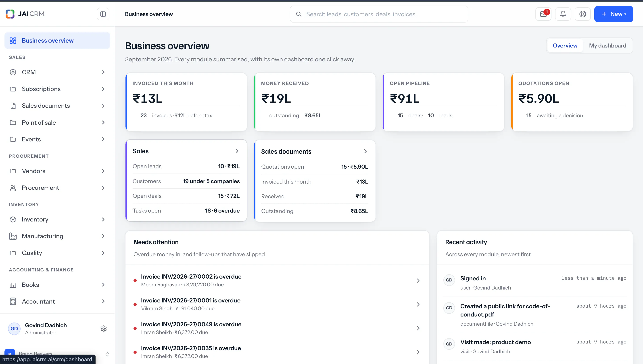Click the 'Tasks open' row in Sales card

click(x=186, y=211)
